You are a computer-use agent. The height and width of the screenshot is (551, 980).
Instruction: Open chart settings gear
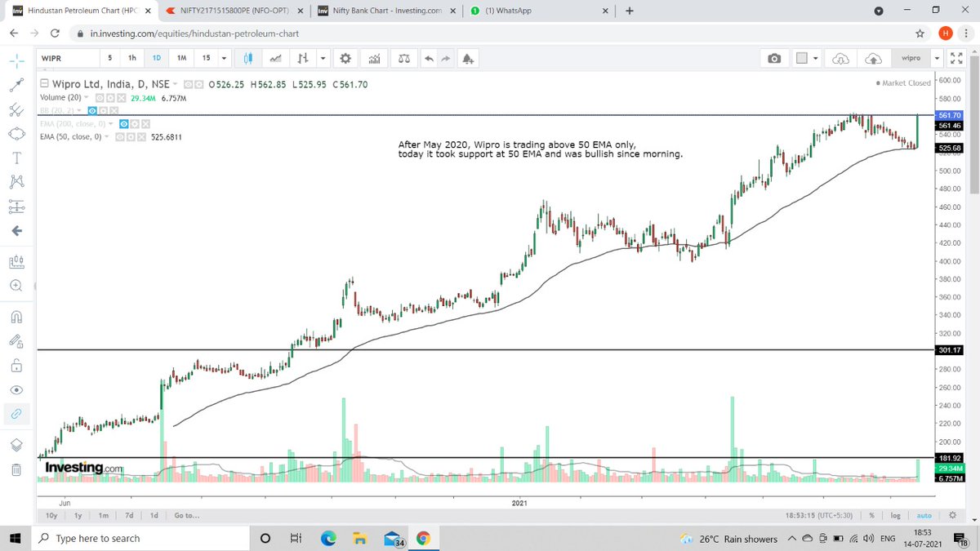click(x=345, y=58)
